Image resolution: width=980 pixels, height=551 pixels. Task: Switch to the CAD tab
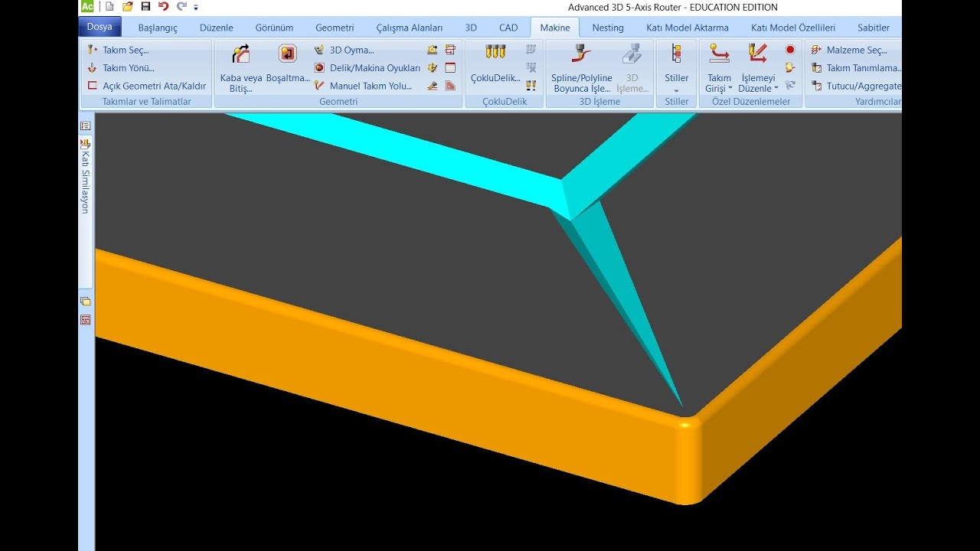[508, 28]
